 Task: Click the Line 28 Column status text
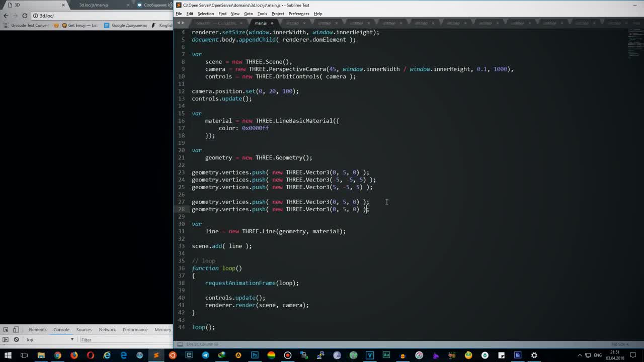point(202,344)
